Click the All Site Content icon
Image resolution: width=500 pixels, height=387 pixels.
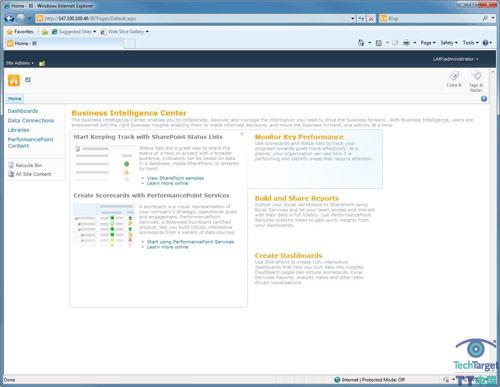tap(11, 174)
